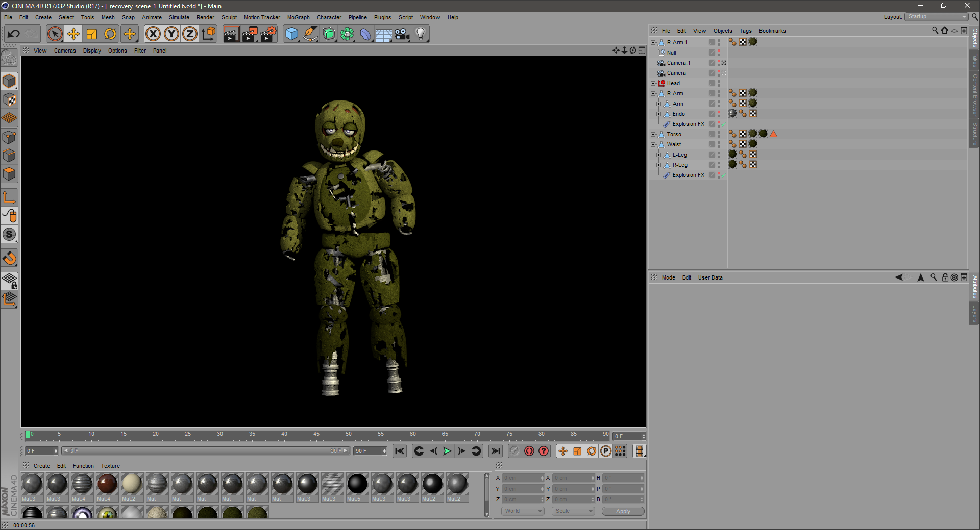Click Make Editable icon
The width and height of the screenshot is (980, 530).
pos(9,58)
